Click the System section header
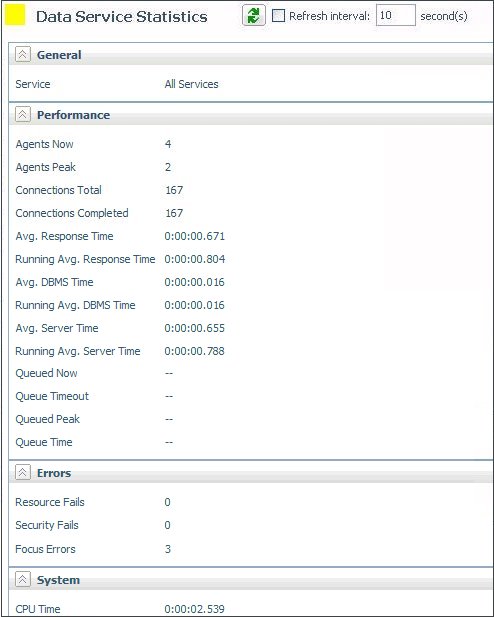Image resolution: width=494 pixels, height=617 pixels. [x=58, y=580]
